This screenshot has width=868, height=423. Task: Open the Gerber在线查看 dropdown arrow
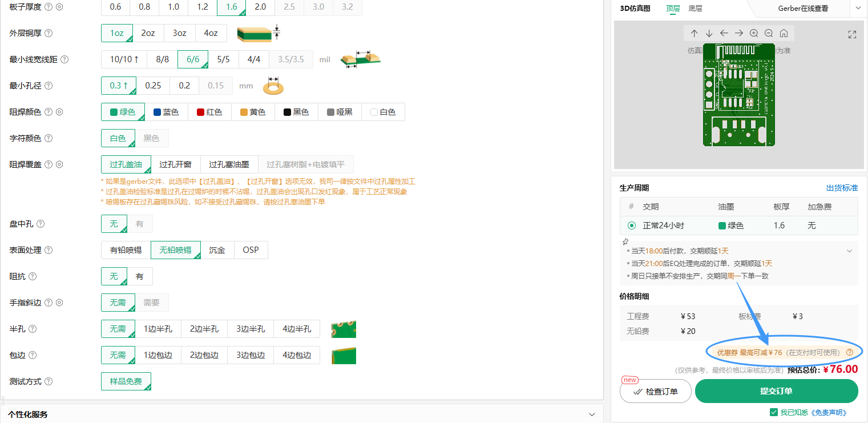tap(858, 8)
